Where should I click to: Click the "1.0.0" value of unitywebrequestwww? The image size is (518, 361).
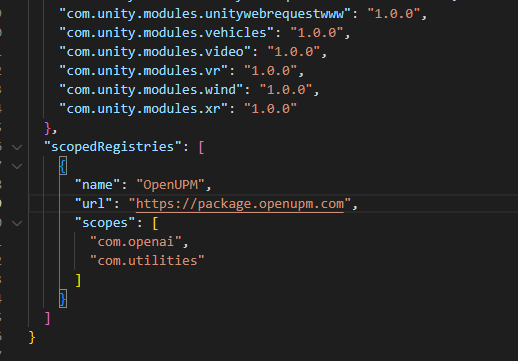pyautogui.click(x=394, y=14)
